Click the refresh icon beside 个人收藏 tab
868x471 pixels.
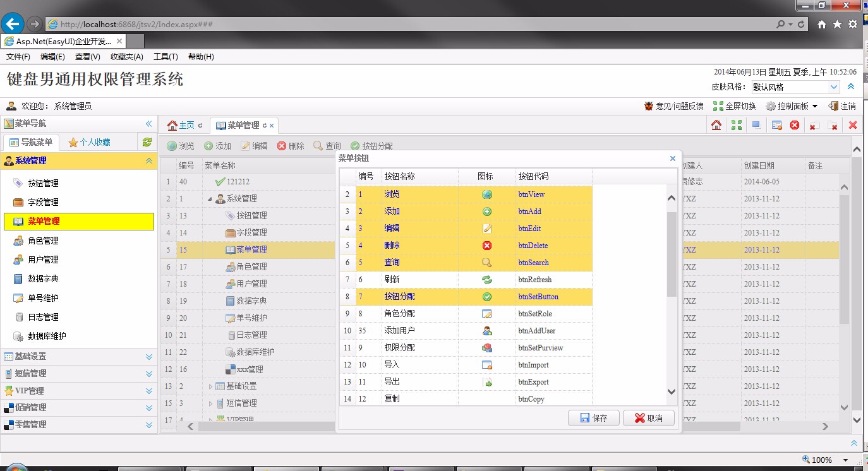coord(147,142)
